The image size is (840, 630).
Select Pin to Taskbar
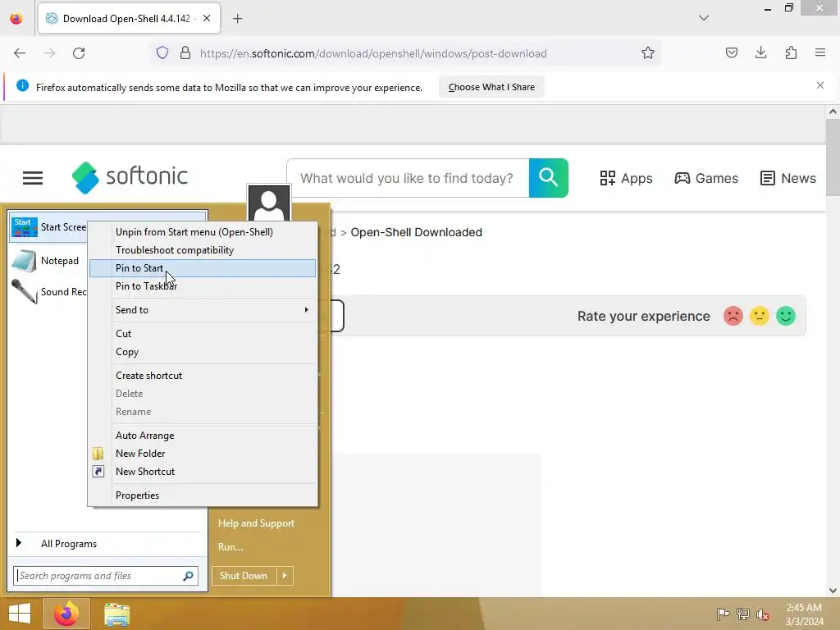click(203, 286)
